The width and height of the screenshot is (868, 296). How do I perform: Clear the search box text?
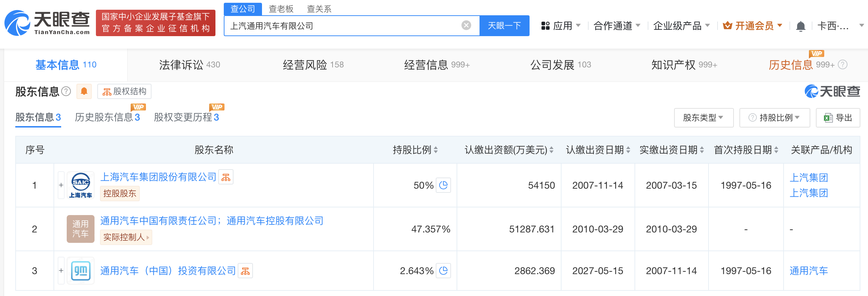click(466, 25)
